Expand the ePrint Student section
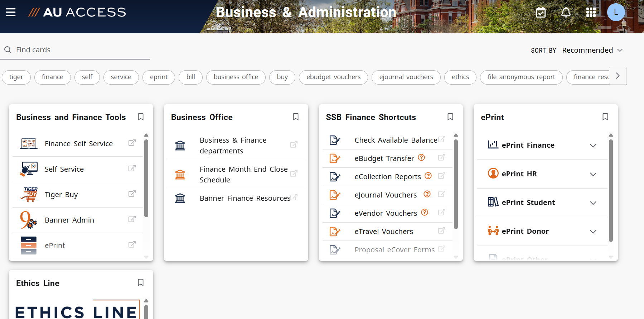644x319 pixels. [593, 203]
